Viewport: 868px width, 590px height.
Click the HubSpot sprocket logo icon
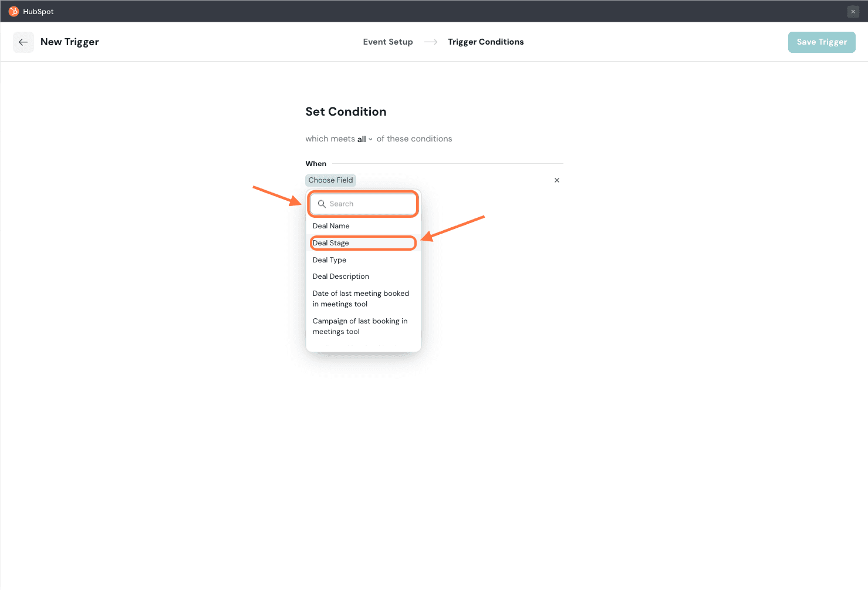(x=13, y=11)
